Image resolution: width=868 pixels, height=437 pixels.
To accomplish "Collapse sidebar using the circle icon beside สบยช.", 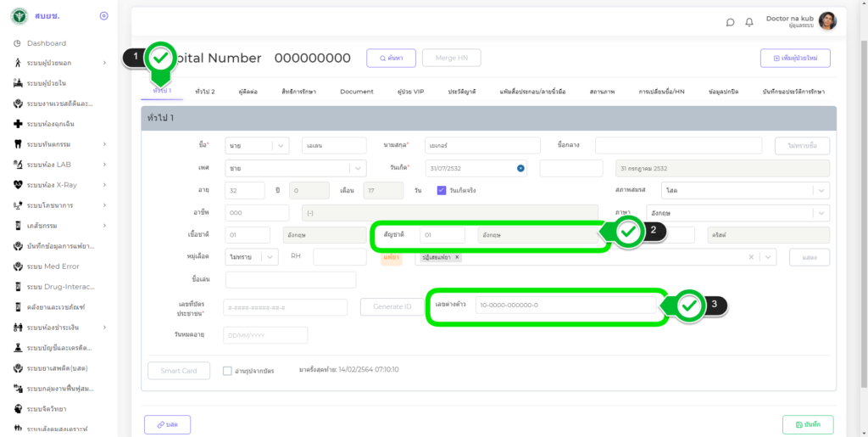I will [103, 15].
